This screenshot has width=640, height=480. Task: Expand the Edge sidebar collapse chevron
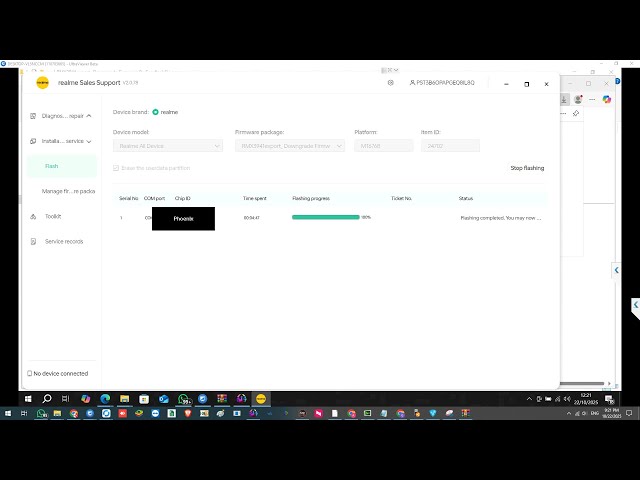point(616,270)
